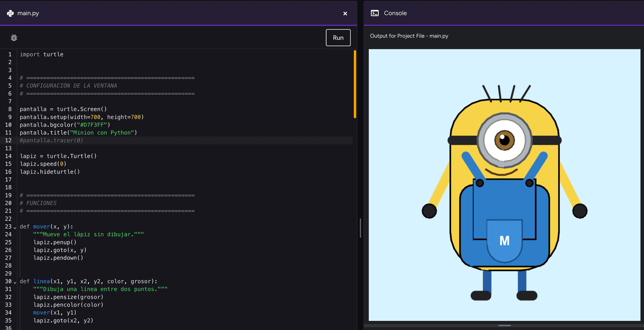This screenshot has width=644, height=330.
Task: Click the 'lapiz.pendown()' code line
Action: tap(58, 258)
